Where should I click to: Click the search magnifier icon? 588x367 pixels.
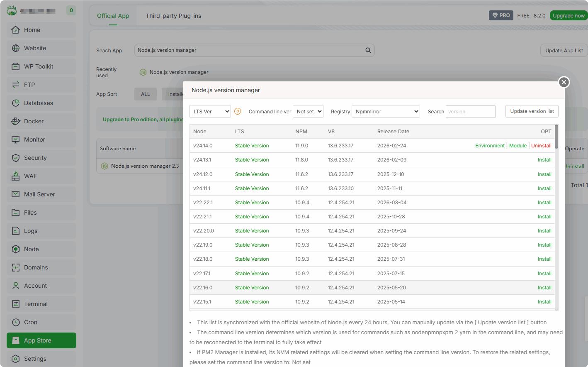pyautogui.click(x=368, y=50)
